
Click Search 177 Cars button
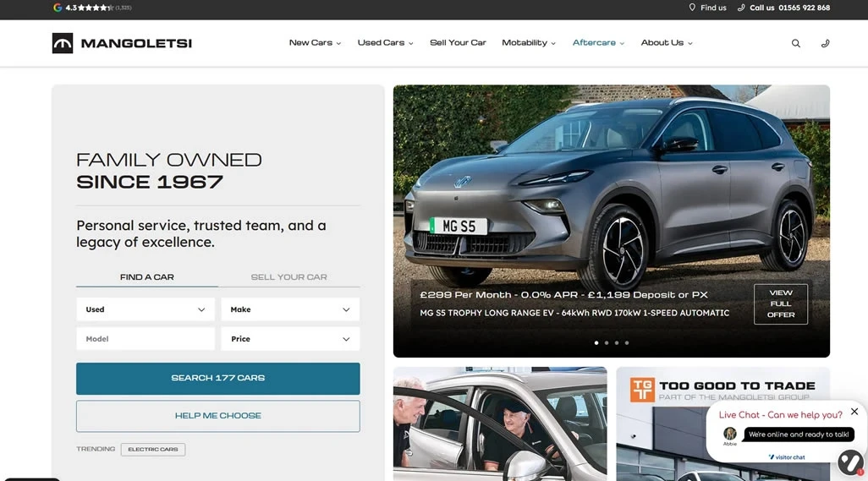(x=218, y=378)
